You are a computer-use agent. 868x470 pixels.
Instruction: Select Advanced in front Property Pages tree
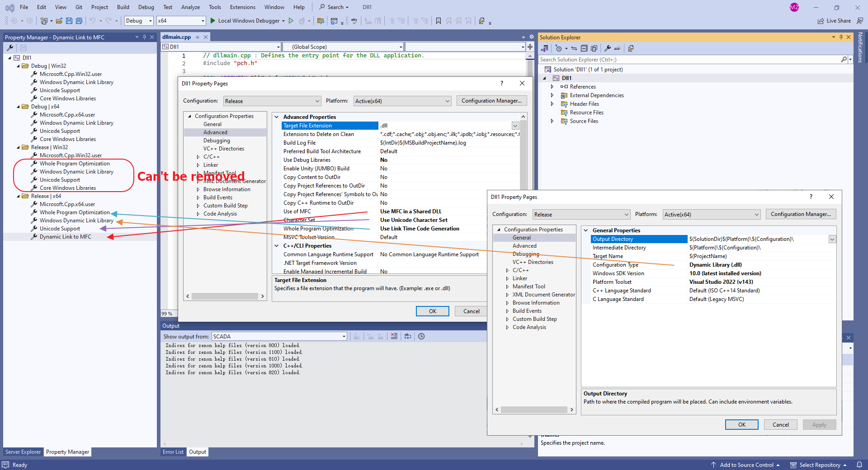(524, 246)
